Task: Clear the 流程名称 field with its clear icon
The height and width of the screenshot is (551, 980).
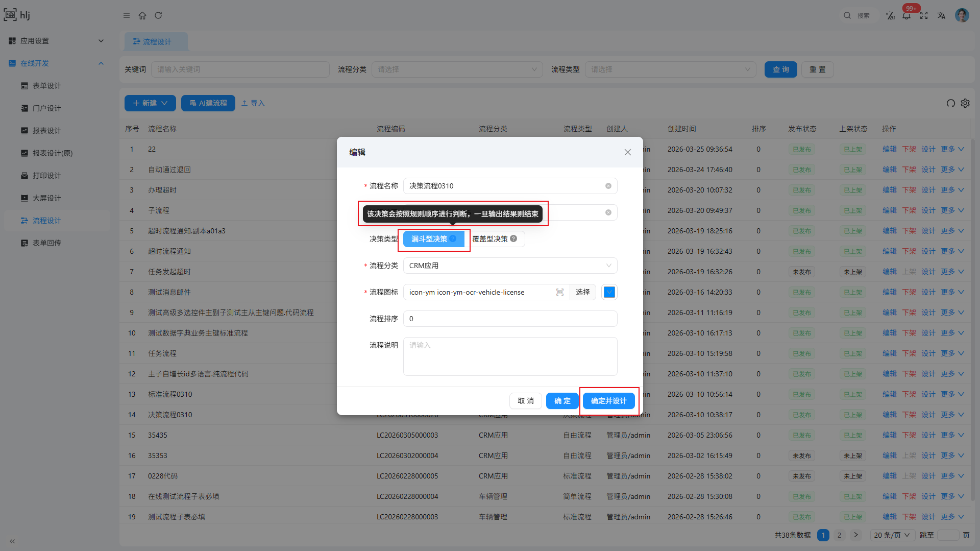Action: 608,186
